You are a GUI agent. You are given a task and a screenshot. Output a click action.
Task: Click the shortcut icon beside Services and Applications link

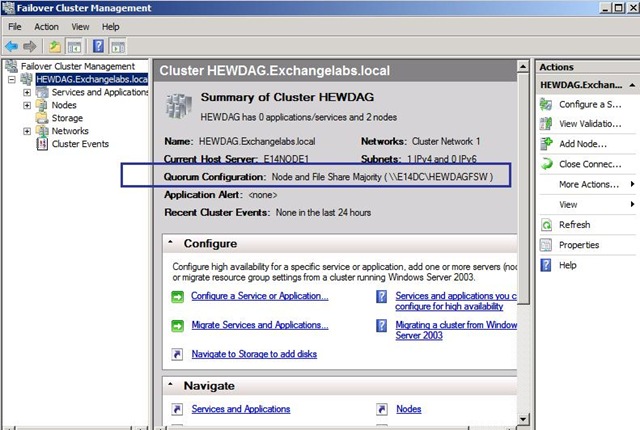click(x=178, y=409)
